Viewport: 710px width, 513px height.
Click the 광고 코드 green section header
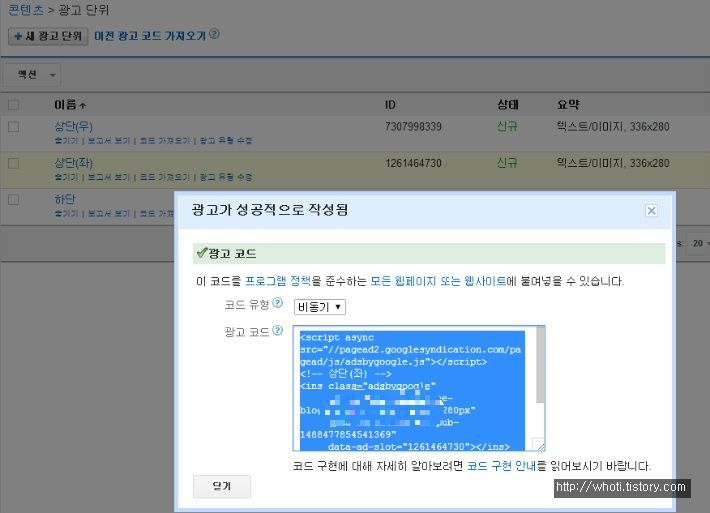tap(429, 254)
